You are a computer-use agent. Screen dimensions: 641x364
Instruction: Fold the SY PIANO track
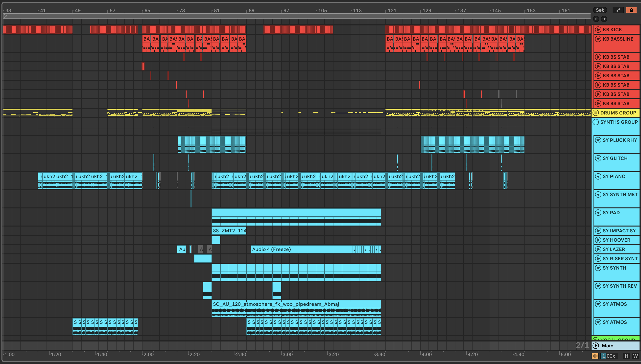pyautogui.click(x=598, y=177)
